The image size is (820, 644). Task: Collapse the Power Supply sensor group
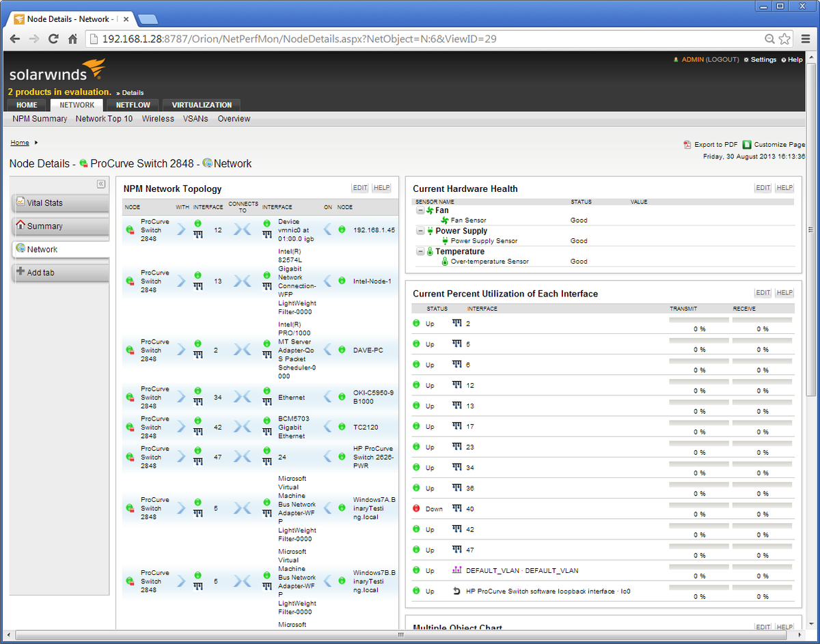[419, 230]
